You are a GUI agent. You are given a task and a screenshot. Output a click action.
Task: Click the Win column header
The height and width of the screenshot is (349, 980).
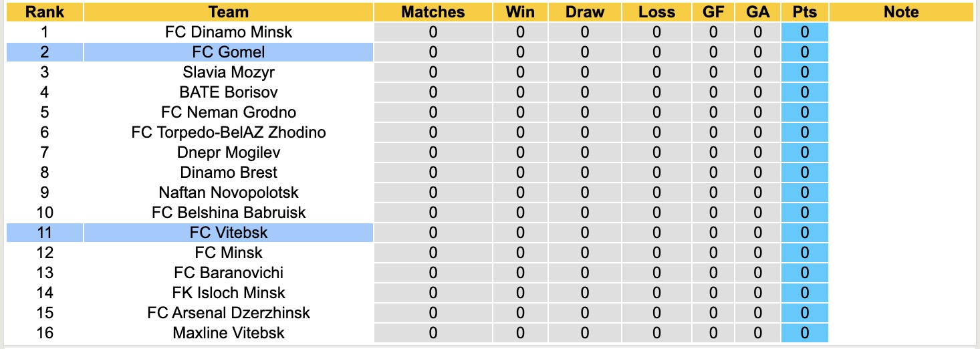tap(521, 12)
